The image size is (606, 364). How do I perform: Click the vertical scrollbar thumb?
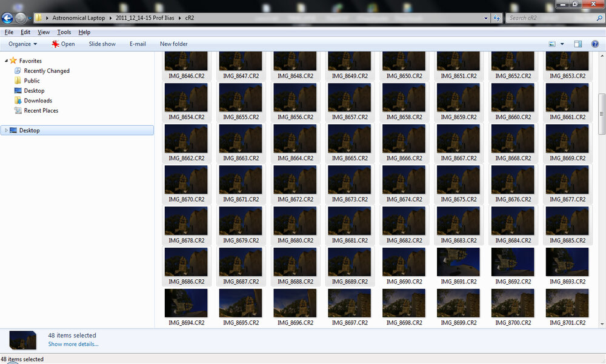pos(601,113)
